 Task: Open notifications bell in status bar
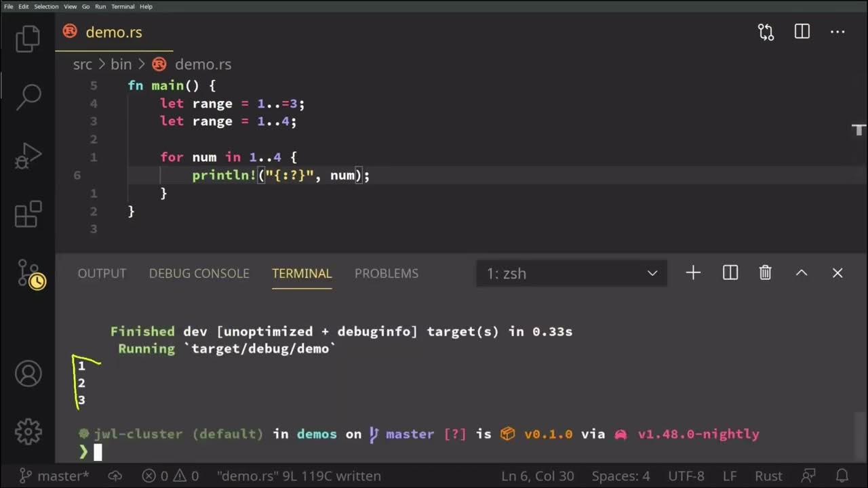842,476
